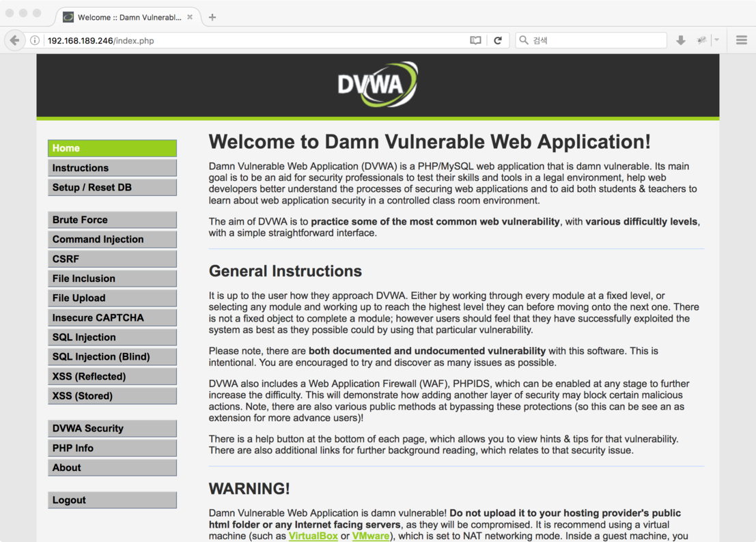
Task: Click in the browser search field
Action: 591,40
